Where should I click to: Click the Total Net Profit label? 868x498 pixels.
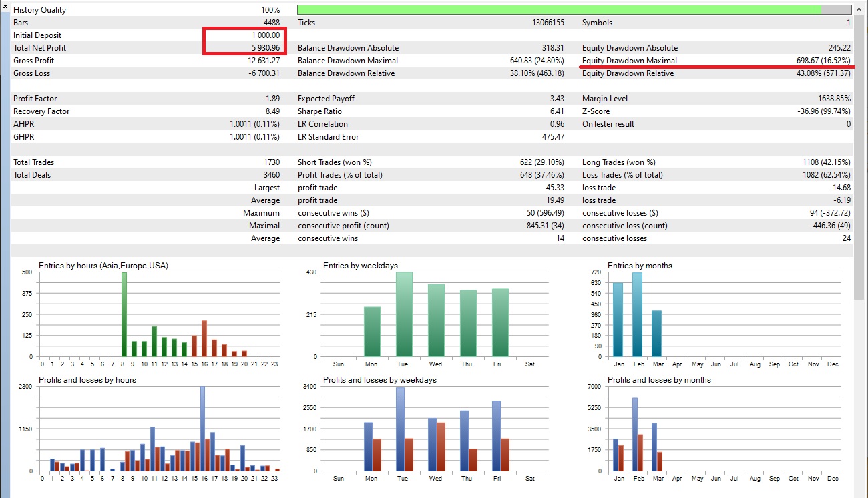coord(39,48)
